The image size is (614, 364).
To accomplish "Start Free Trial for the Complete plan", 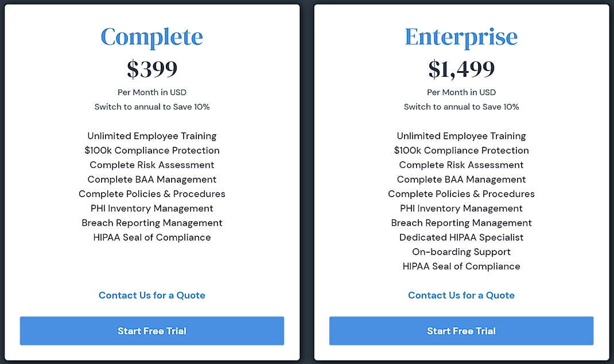I will [151, 331].
